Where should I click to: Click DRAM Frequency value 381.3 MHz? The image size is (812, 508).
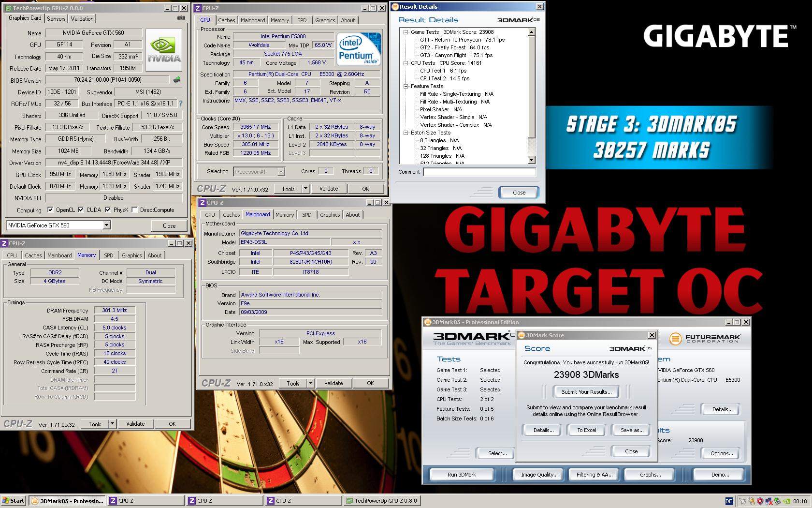tap(115, 310)
